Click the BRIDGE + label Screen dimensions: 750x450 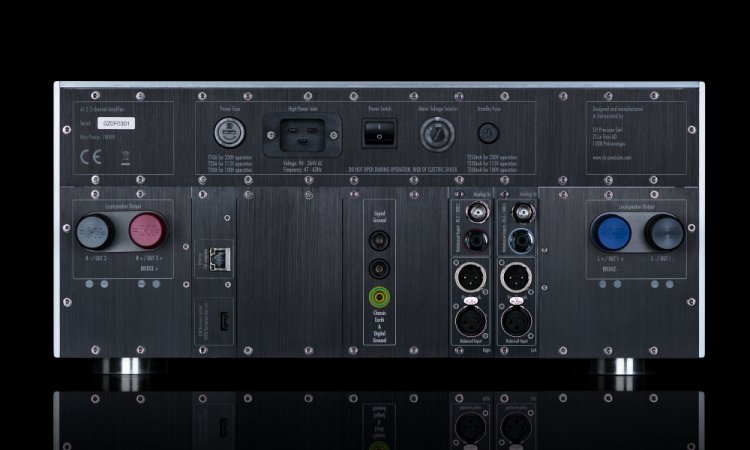point(149,269)
